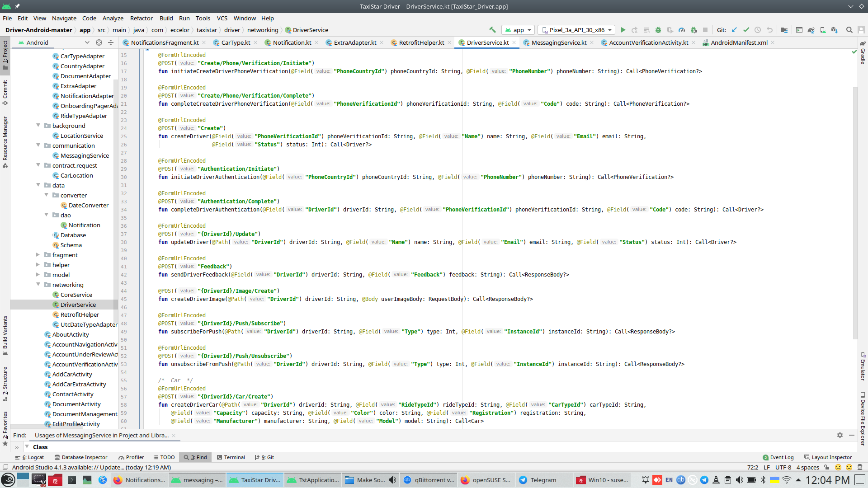This screenshot has height=488, width=868.
Task: Open the Find tool window settings gear
Action: [840, 435]
